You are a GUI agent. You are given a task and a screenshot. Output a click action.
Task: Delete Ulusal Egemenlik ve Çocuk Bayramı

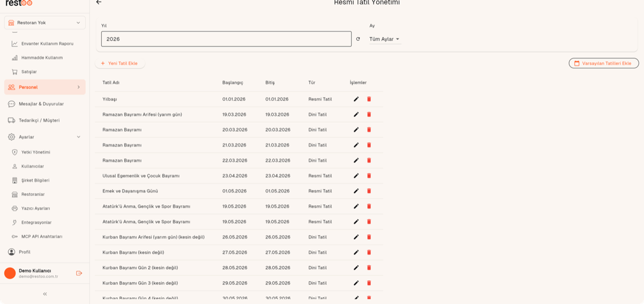pos(369,175)
